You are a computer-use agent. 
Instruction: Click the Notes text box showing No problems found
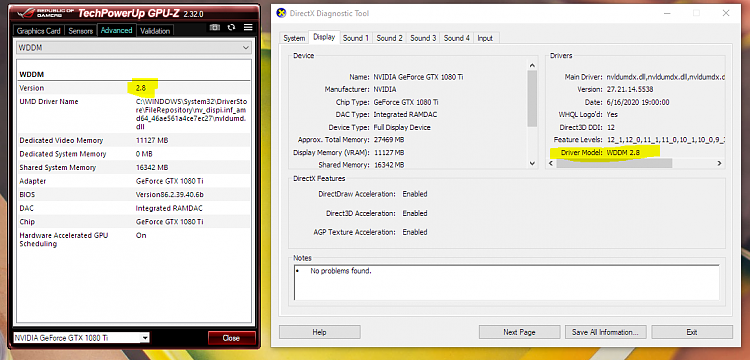(506, 283)
